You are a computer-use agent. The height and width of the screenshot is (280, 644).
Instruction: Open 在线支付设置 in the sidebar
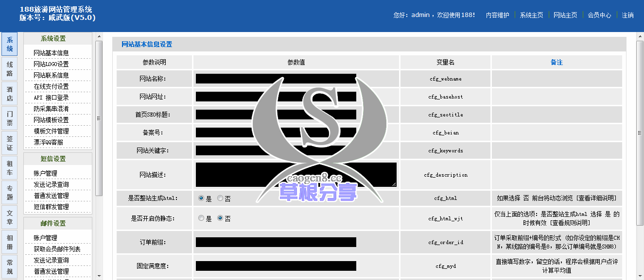(x=51, y=86)
